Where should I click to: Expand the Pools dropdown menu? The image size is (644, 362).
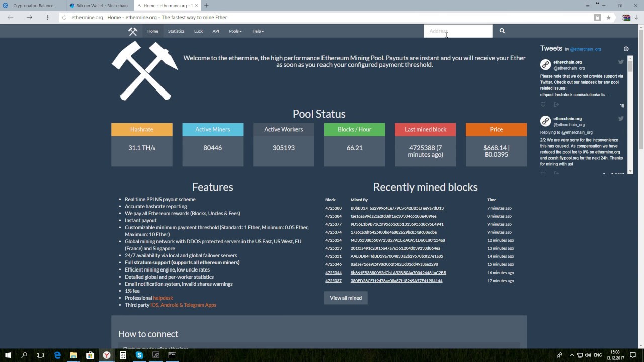click(x=235, y=31)
